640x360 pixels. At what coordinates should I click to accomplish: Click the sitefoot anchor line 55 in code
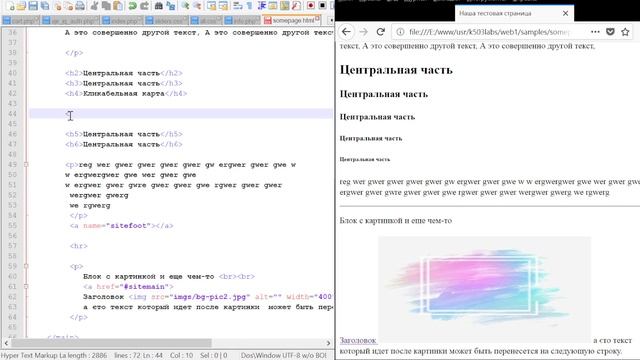(121, 226)
